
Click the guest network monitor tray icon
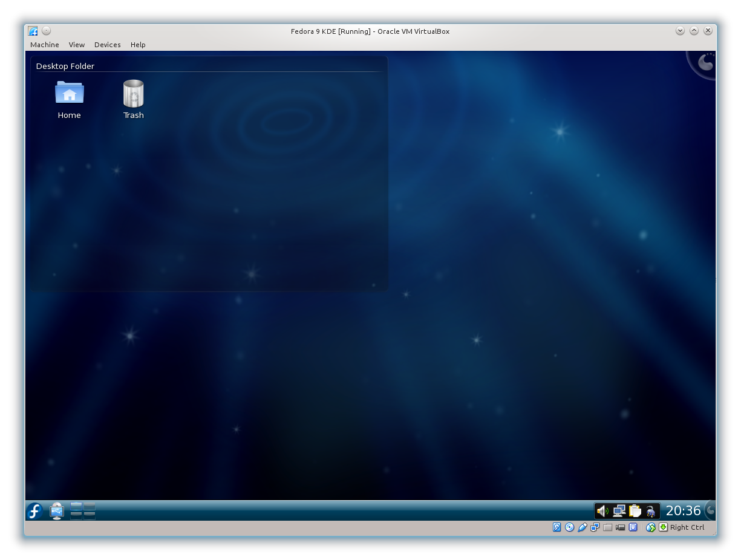pyautogui.click(x=619, y=511)
